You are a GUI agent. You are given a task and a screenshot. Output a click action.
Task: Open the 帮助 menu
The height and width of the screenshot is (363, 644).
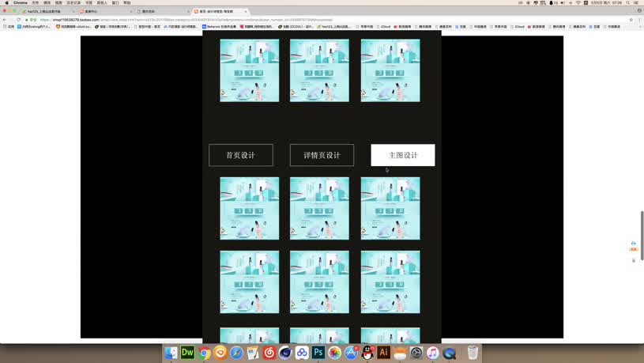127,2
